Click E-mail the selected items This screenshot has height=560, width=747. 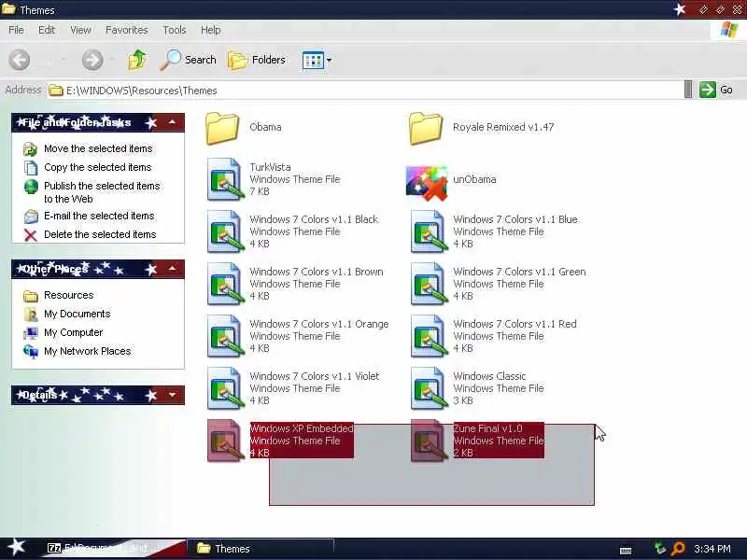[x=99, y=216]
